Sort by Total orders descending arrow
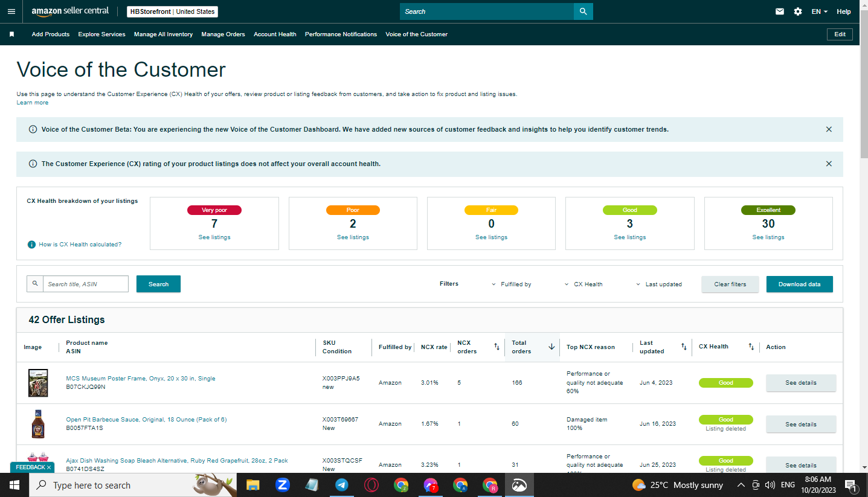The width and height of the screenshot is (868, 497). pyautogui.click(x=551, y=347)
